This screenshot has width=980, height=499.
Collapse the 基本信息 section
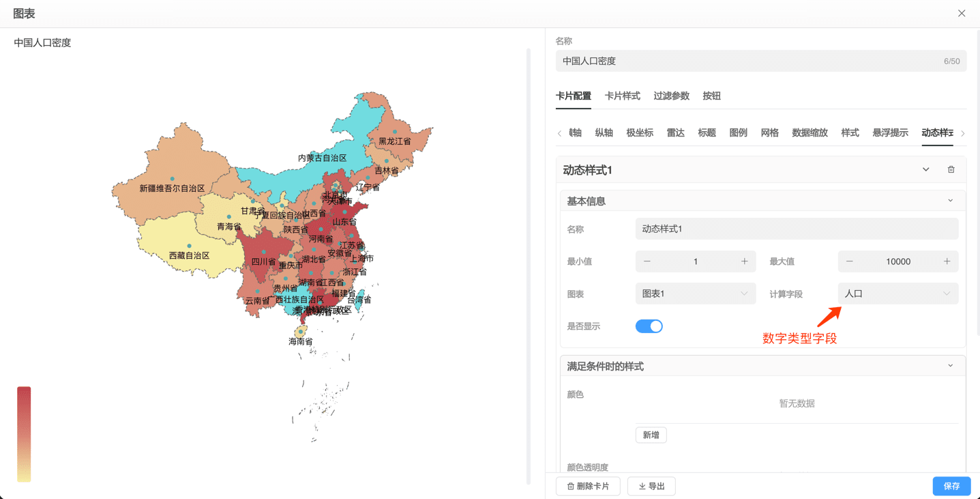(950, 200)
